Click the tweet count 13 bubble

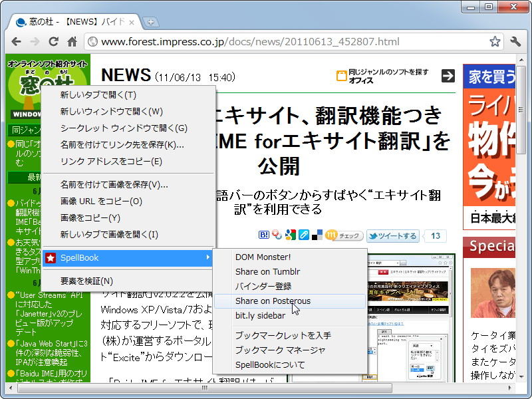coord(436,236)
